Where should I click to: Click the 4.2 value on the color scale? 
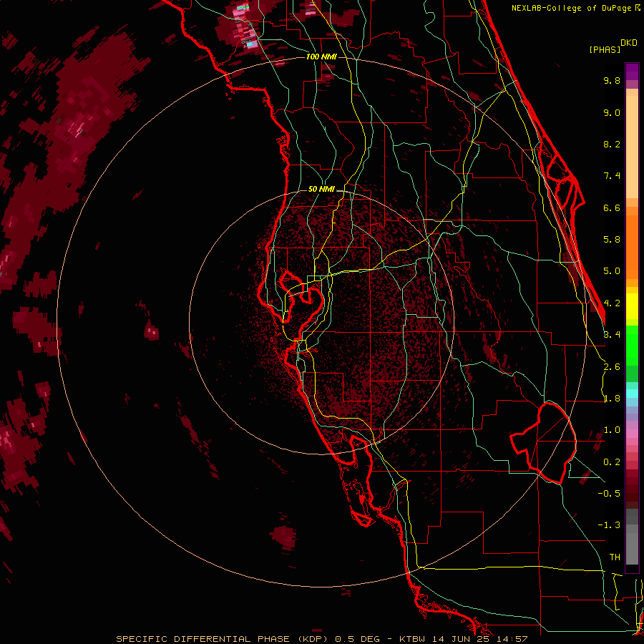612,303
